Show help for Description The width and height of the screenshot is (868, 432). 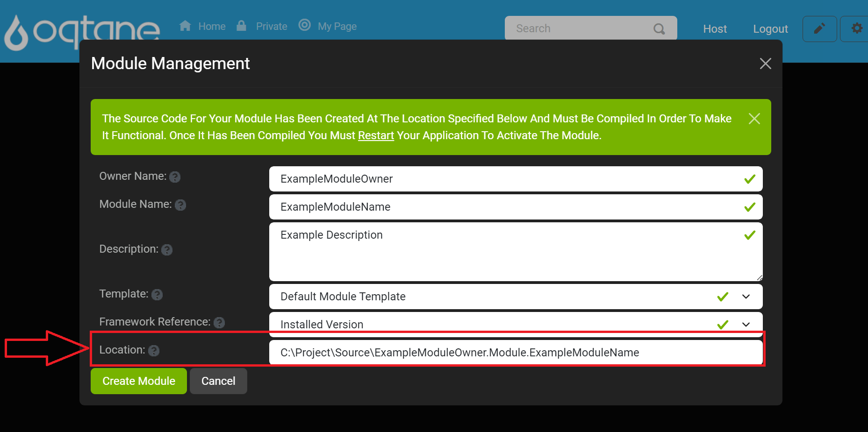(167, 250)
